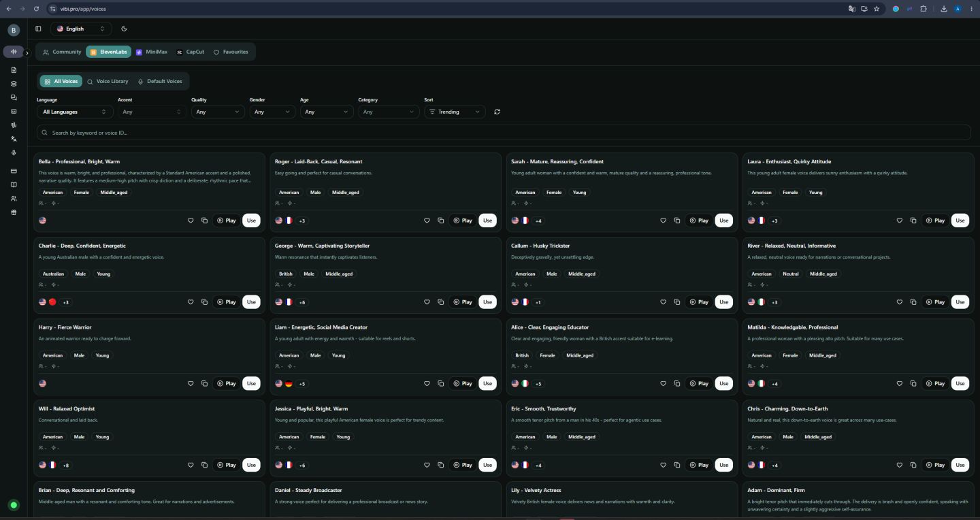Screen dimensions: 980x520
Task: Open the stacked layers icon in sidebar
Action: [x=14, y=84]
